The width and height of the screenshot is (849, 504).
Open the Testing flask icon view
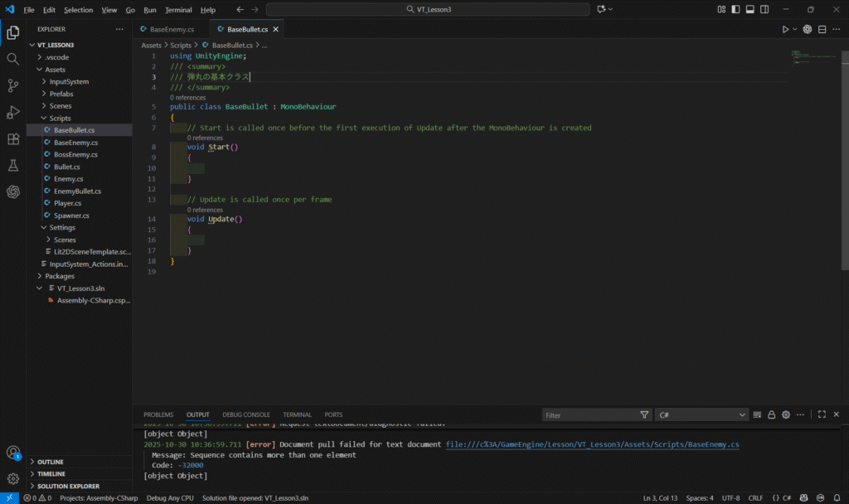(x=13, y=165)
